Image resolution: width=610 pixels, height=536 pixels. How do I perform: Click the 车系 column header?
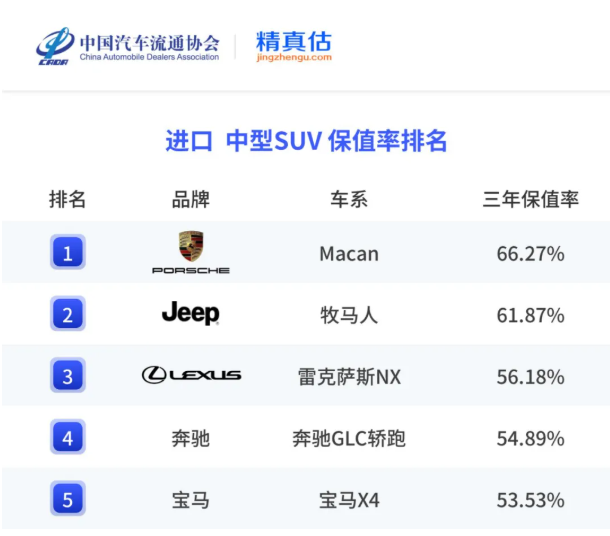(x=349, y=199)
